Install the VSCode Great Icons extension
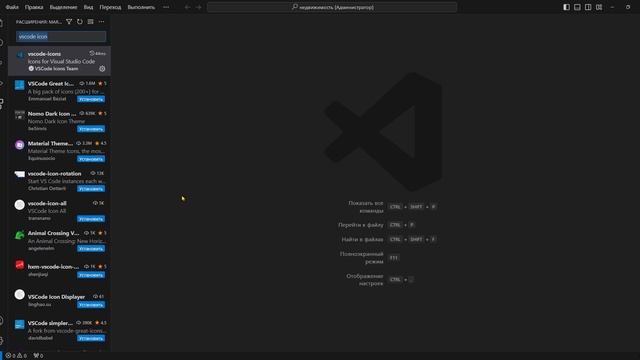The image size is (640, 360). coord(91,99)
